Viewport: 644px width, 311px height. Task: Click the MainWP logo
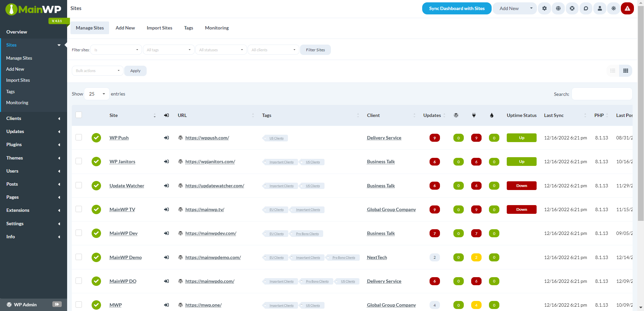33,9
